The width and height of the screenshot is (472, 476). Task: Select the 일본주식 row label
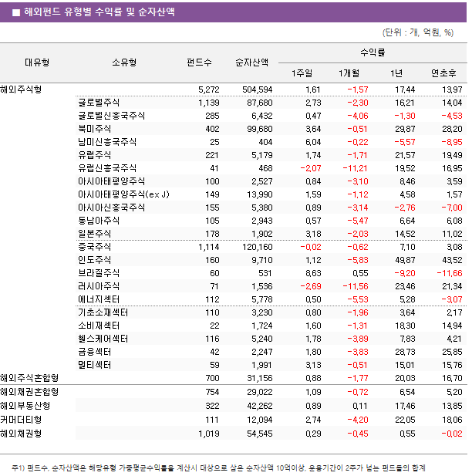coord(94,234)
